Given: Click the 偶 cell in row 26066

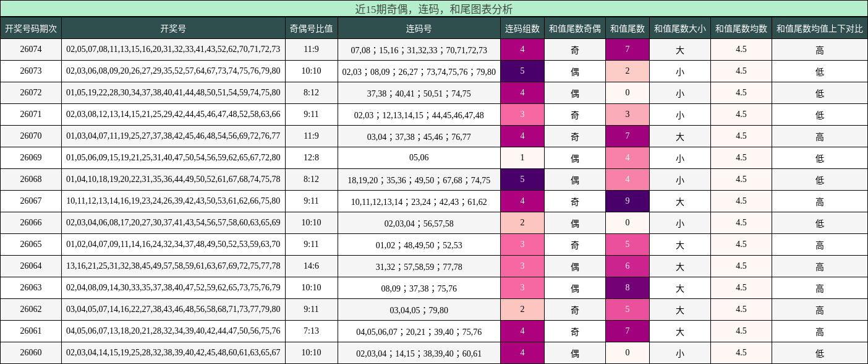Looking at the screenshot, I should [575, 222].
